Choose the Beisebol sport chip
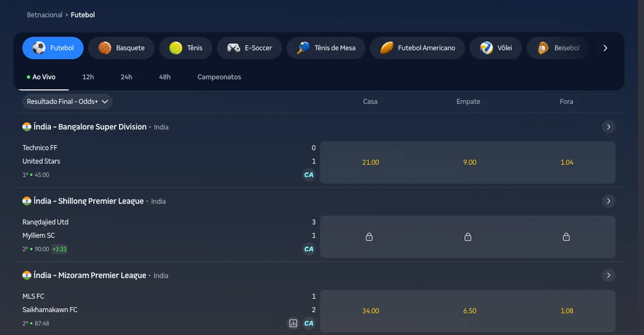644x335 pixels. [x=558, y=48]
